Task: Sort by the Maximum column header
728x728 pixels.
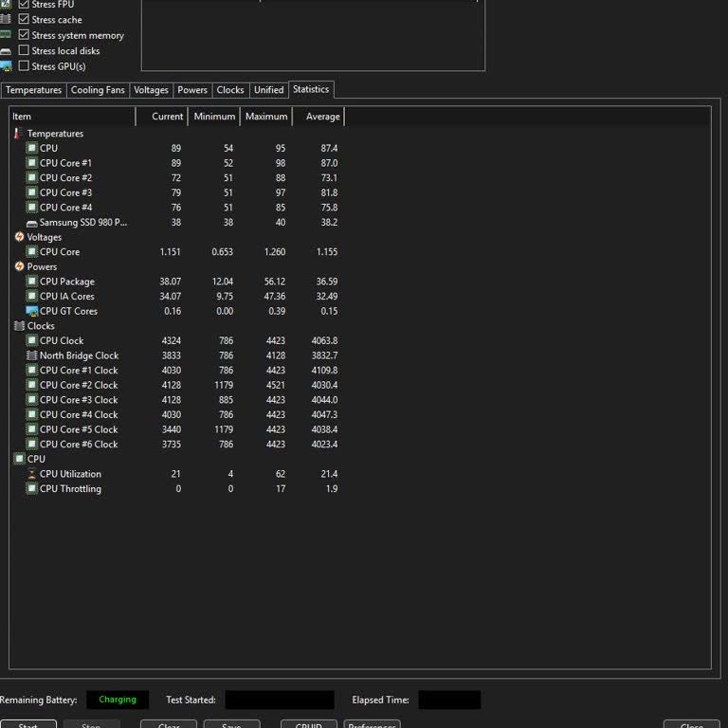Action: click(265, 117)
